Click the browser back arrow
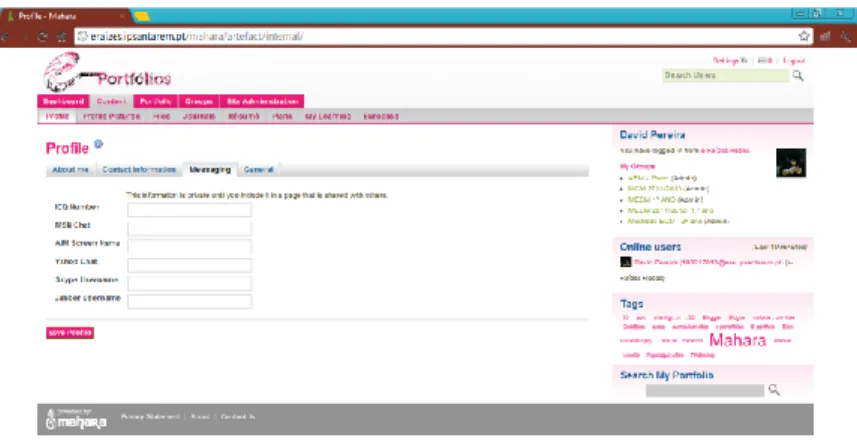Viewport: 857px width, 441px height. [5, 37]
